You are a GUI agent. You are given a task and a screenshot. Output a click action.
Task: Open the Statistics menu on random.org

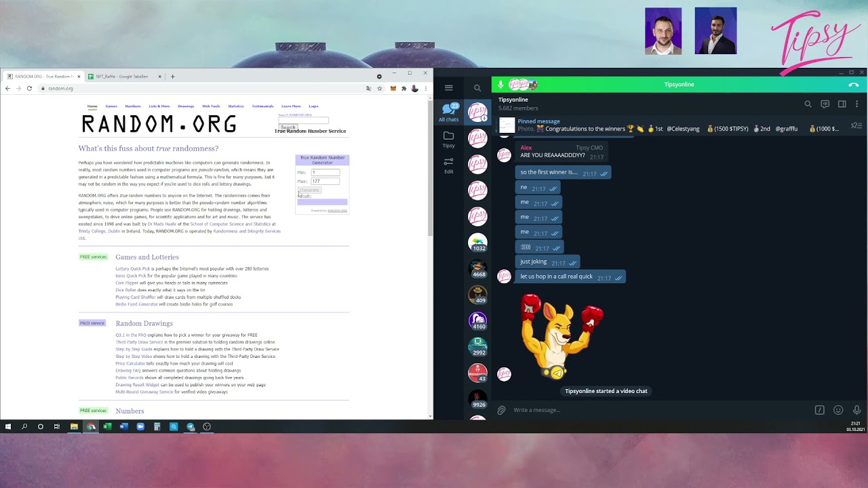236,106
